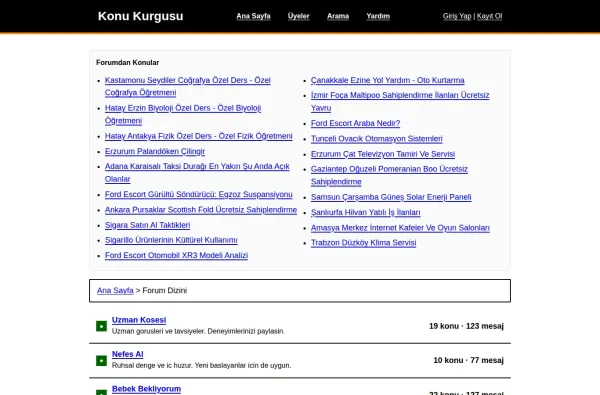Click the Uzman gorusleri ve tavsiyeler description
Image resolution: width=600 pixels, height=395 pixels.
(x=198, y=331)
